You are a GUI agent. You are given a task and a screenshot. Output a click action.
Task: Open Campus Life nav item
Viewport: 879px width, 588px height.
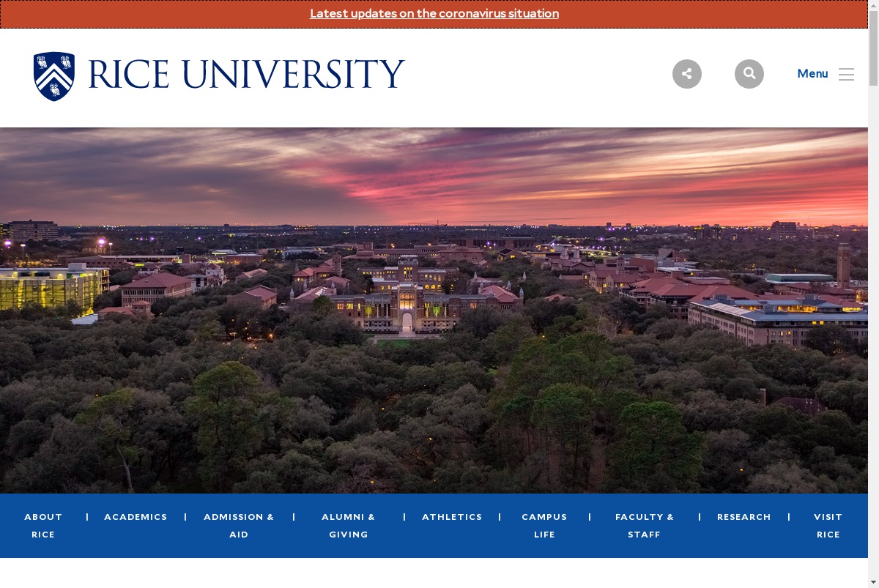544,526
